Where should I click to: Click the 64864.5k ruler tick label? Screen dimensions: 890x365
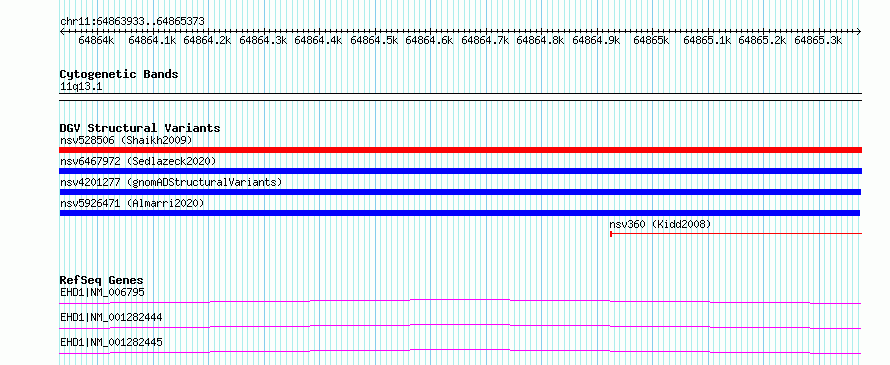coord(374,40)
